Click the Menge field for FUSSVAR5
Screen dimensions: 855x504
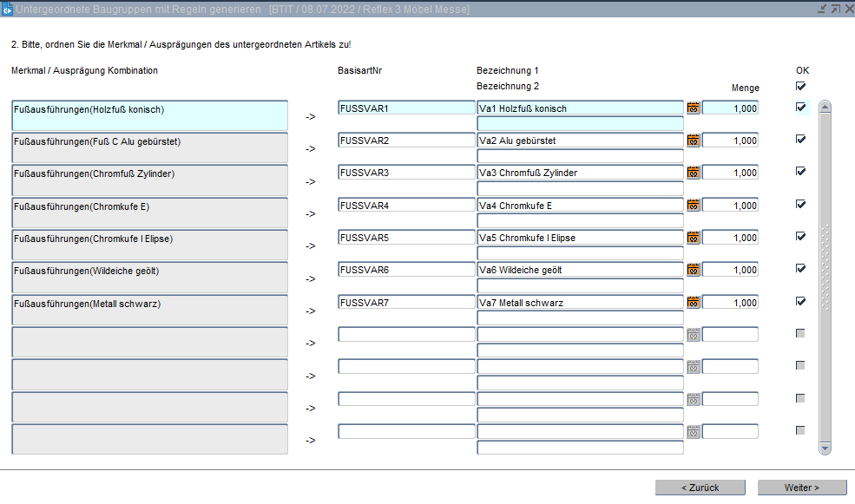[x=729, y=238]
